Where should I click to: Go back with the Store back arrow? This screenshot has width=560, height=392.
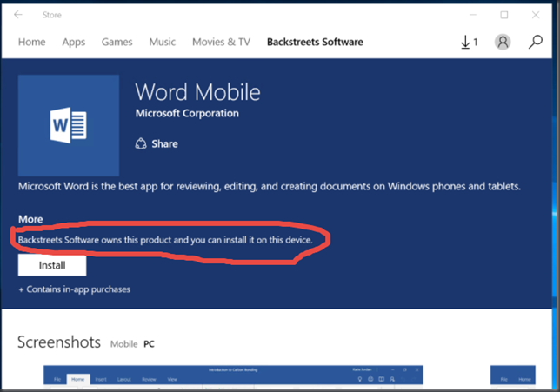18,15
